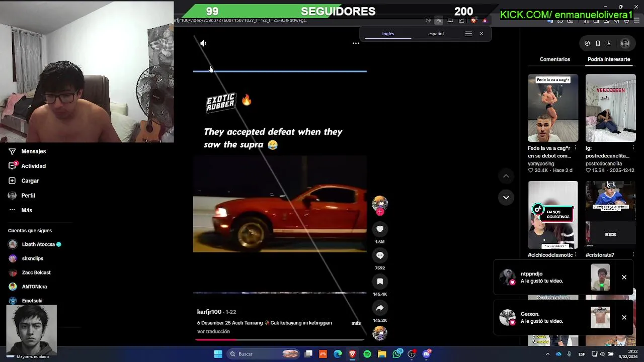This screenshot has width=644, height=362.
Task: Save video using the bookmark icon
Action: point(380,282)
